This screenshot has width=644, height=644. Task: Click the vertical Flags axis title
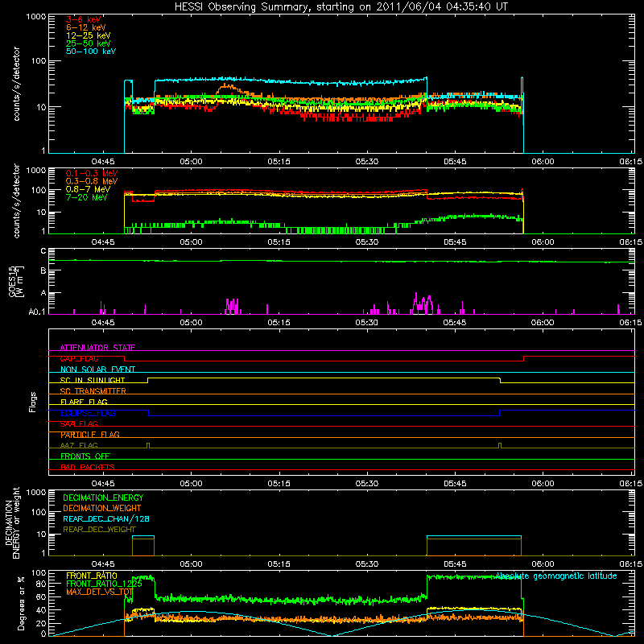(x=33, y=402)
